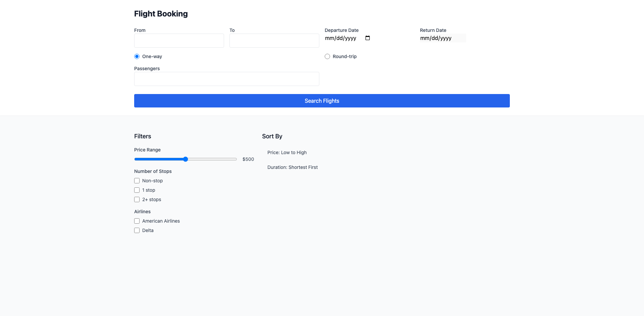Click the Round-trip label text
This screenshot has height=316, width=644.
344,56
